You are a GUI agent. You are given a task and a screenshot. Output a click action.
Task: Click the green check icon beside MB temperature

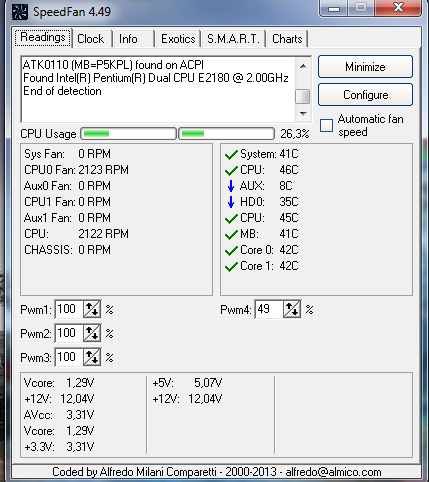coord(231,235)
